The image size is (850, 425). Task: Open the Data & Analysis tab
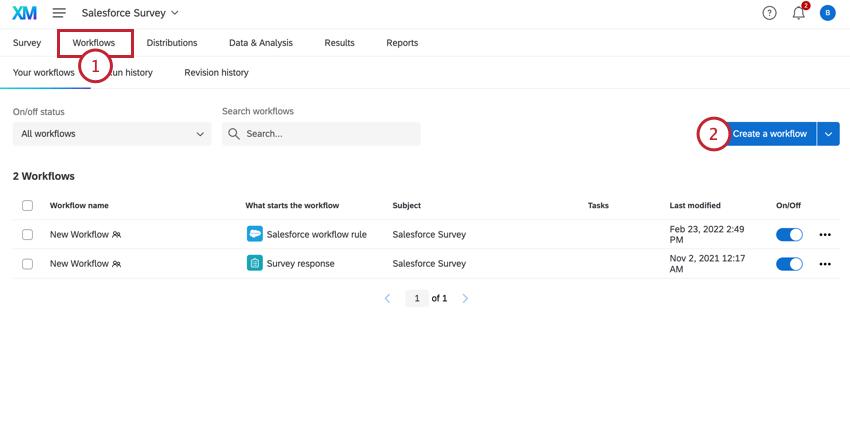click(261, 43)
